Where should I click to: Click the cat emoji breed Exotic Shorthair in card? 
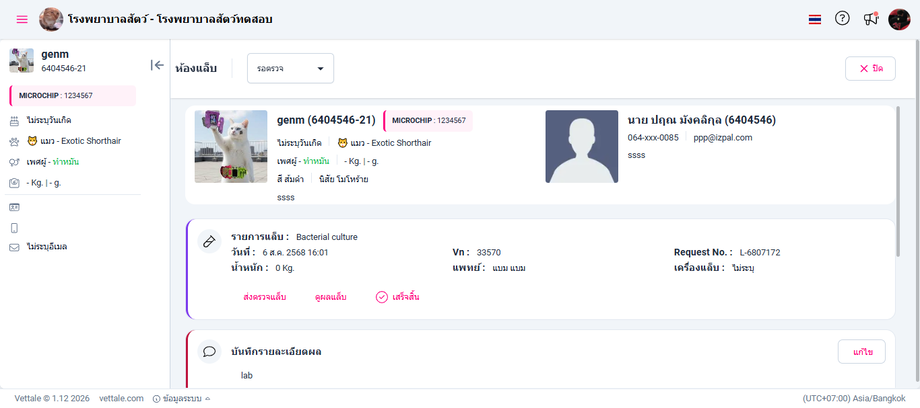click(384, 143)
